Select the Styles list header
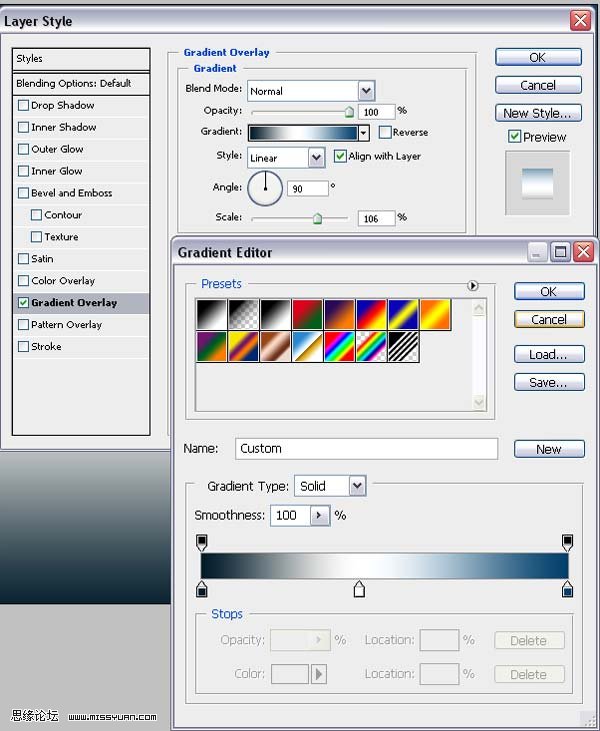Viewport: 600px width, 731px height. 81,59
